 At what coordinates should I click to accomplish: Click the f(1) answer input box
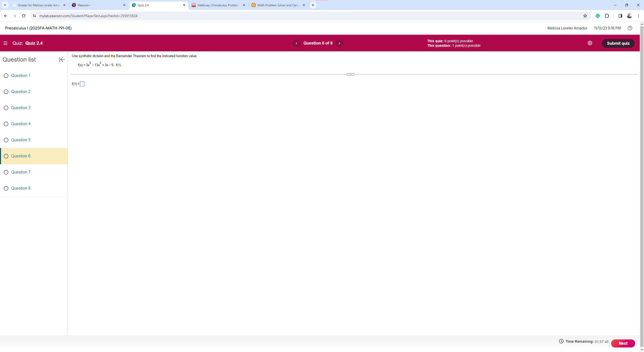82,84
